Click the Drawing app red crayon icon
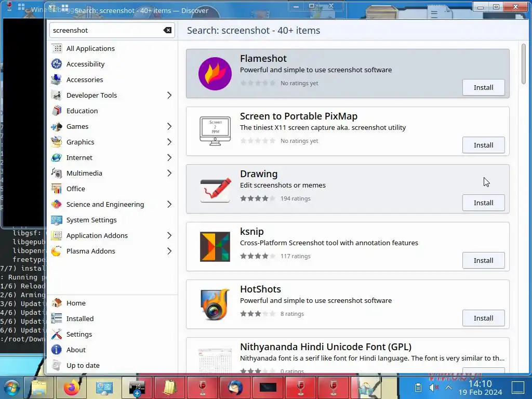 coord(215,189)
